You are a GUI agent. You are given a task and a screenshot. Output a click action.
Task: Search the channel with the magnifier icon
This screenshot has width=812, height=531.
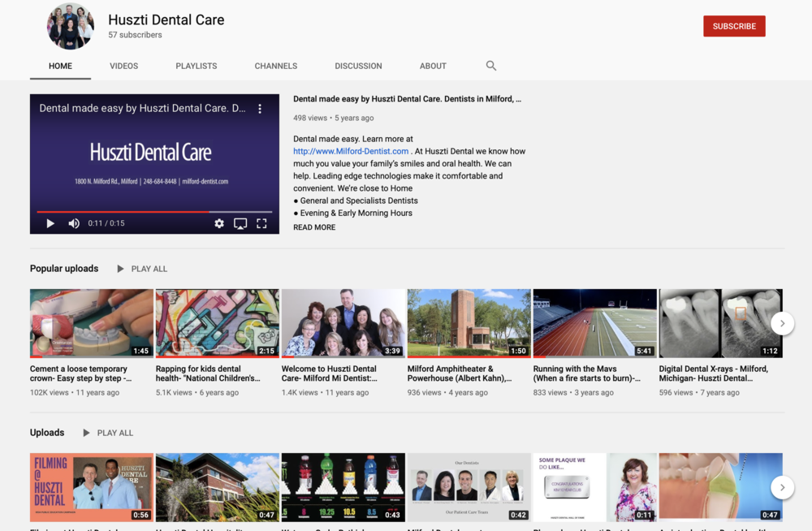491,66
